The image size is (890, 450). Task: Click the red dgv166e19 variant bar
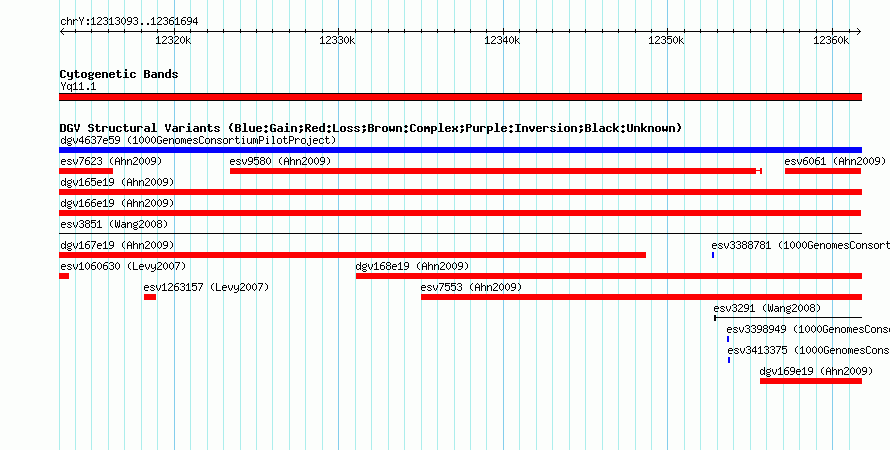[x=460, y=213]
